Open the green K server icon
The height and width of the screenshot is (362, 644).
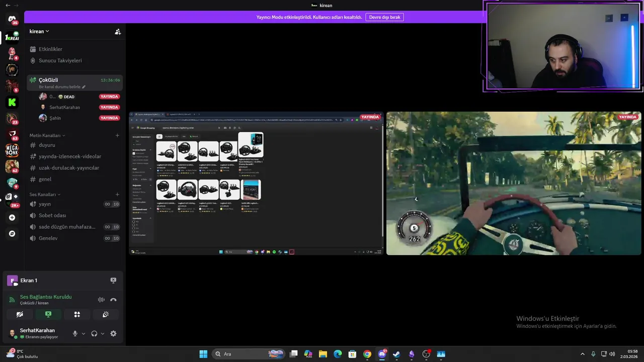(12, 102)
